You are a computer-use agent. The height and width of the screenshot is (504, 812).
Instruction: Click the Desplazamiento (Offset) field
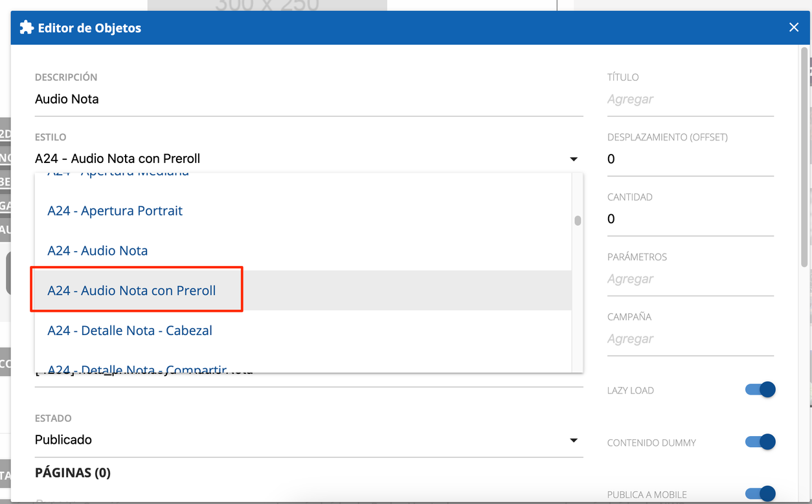click(690, 159)
